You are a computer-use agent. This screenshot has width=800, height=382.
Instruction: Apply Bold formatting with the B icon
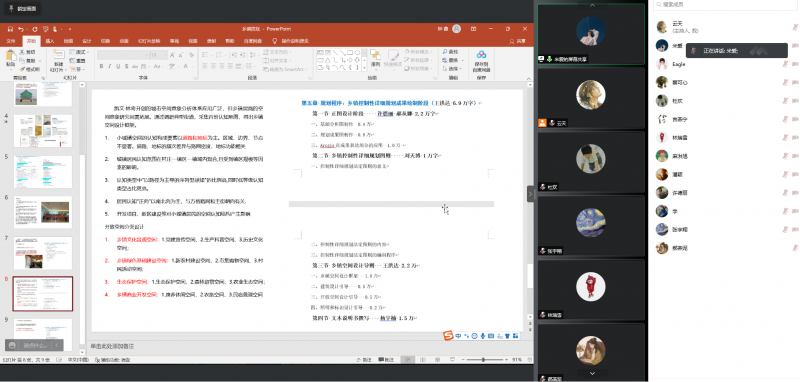[101, 66]
